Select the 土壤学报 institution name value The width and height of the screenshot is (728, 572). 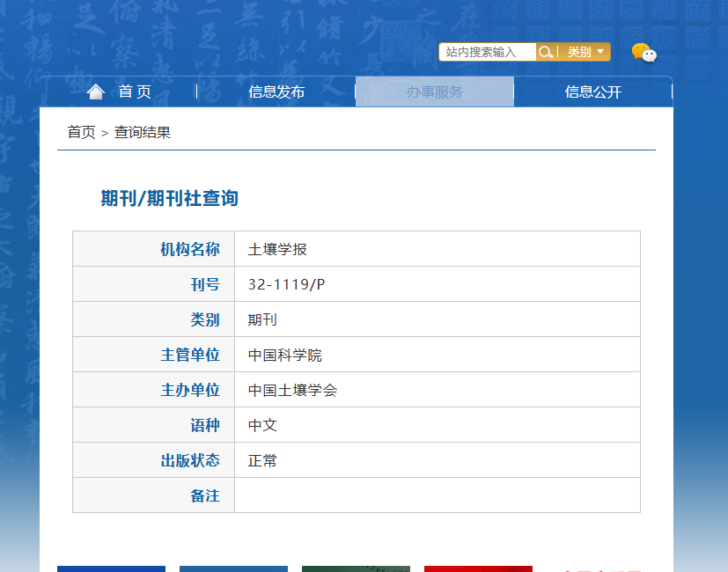[277, 249]
